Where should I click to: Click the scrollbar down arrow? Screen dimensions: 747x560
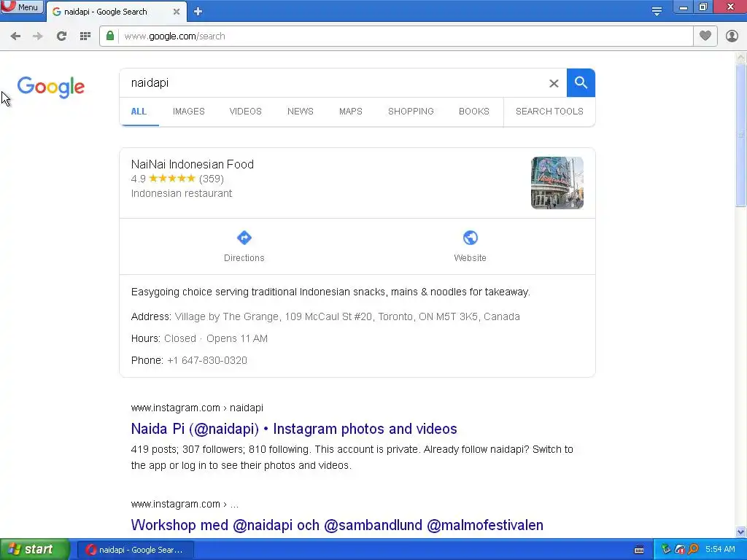[x=741, y=532]
